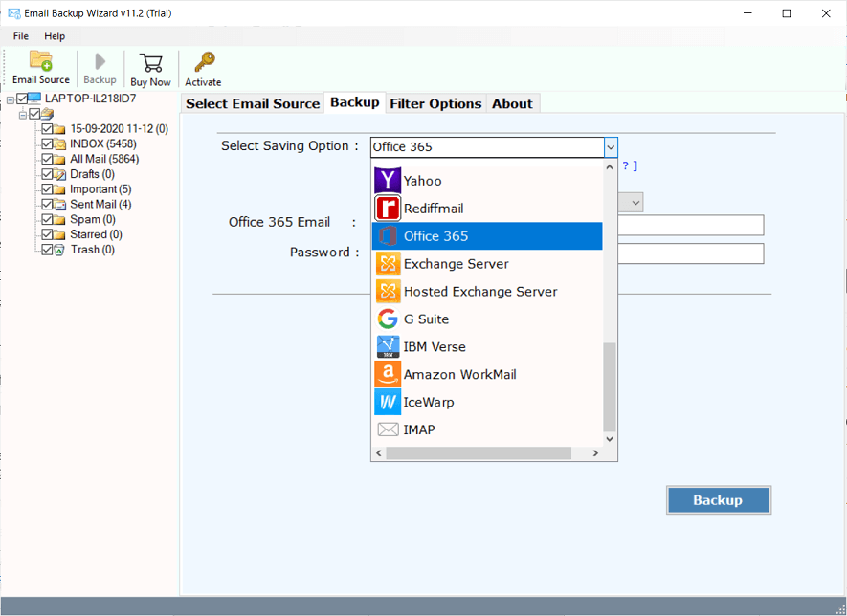Screen dimensions: 847x616
Task: Click the list scroll up arrow
Action: (610, 166)
